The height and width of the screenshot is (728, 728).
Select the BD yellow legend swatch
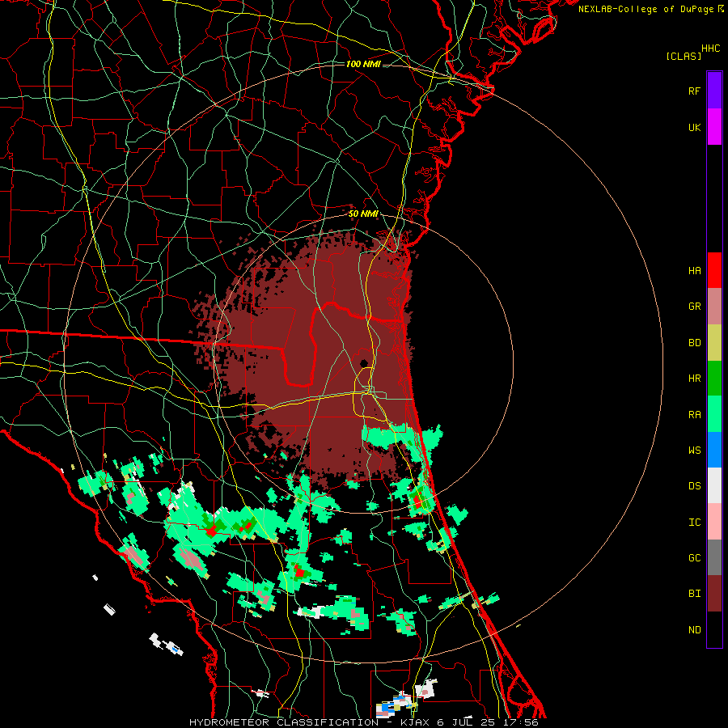point(714,342)
